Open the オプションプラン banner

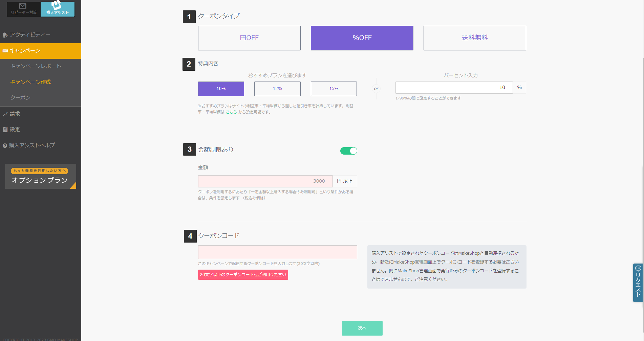click(x=41, y=176)
